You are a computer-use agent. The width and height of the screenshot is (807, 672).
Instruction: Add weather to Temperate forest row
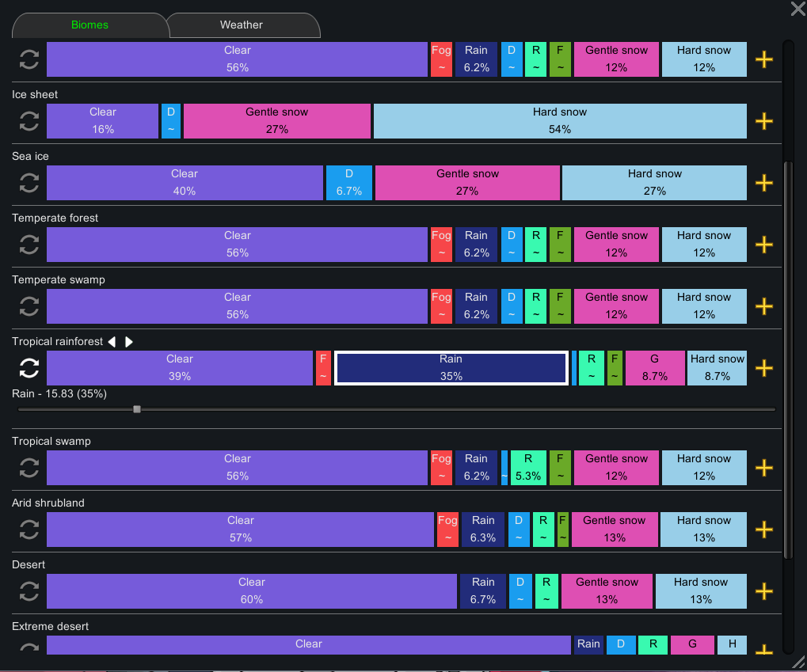click(x=764, y=245)
